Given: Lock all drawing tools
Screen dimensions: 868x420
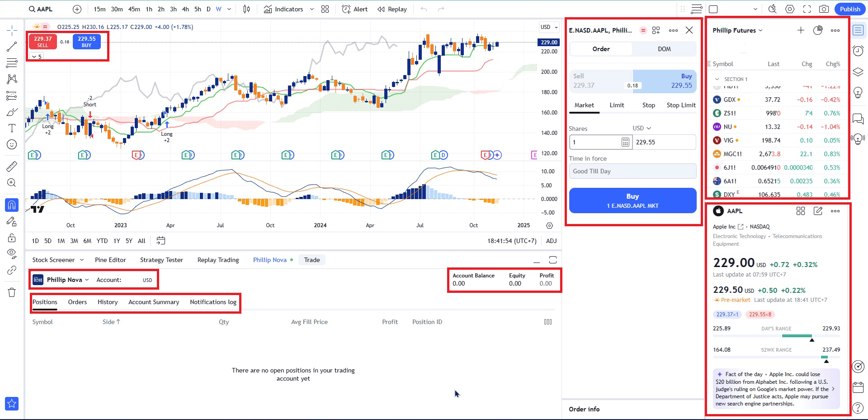Looking at the screenshot, I should (x=12, y=238).
